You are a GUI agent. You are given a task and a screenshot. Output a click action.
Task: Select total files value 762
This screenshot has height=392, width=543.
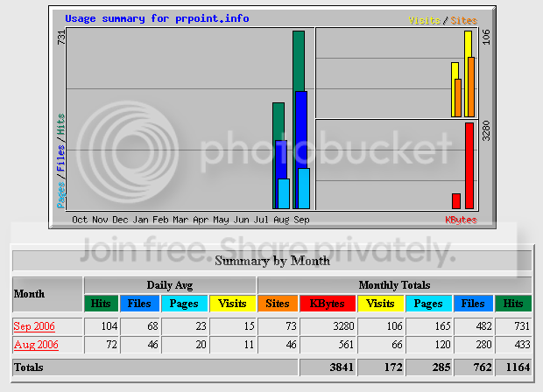(x=483, y=367)
